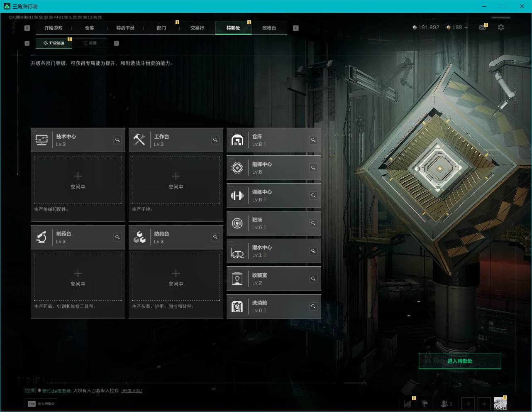
Task: Click the A key hint button
Action: (27, 43)
